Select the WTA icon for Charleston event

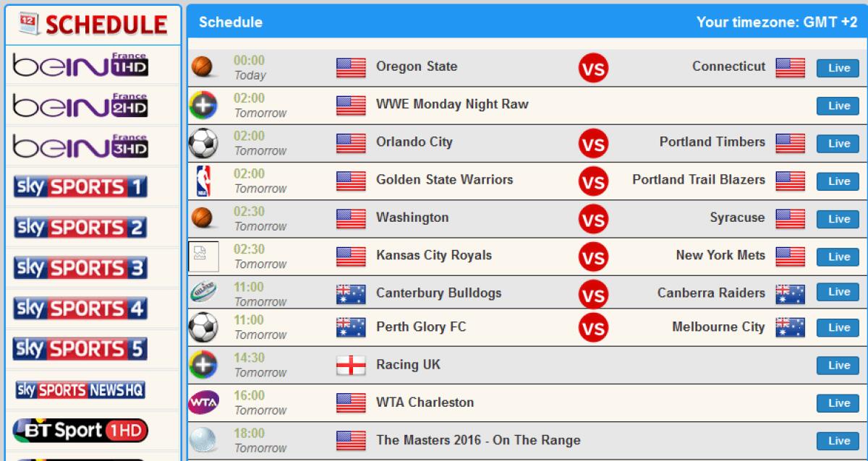[205, 402]
